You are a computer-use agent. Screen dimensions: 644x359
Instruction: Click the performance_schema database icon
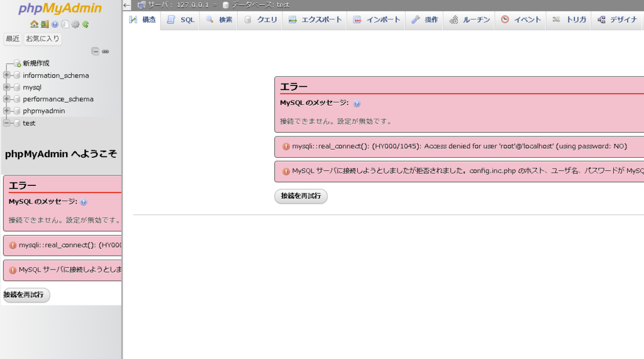pyautogui.click(x=17, y=99)
